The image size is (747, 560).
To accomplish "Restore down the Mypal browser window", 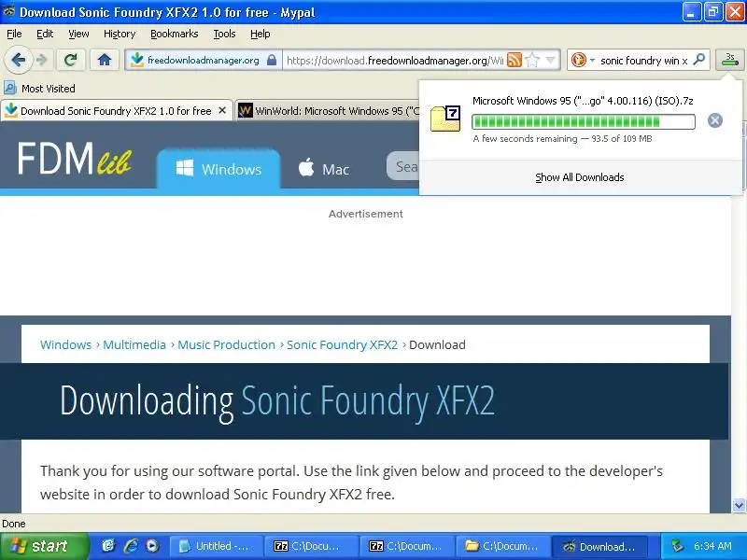I will pyautogui.click(x=712, y=12).
